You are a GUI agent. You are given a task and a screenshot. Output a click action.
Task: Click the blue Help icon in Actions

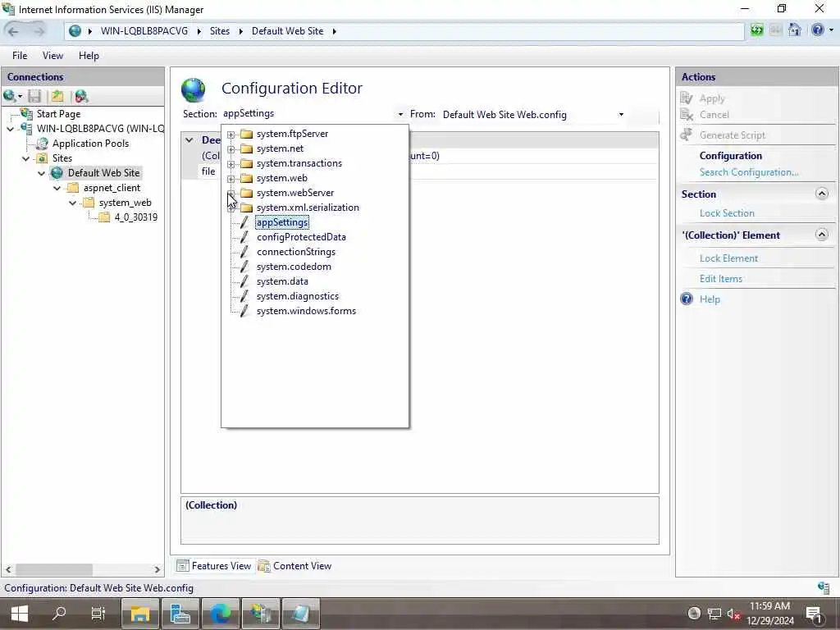[x=687, y=299]
